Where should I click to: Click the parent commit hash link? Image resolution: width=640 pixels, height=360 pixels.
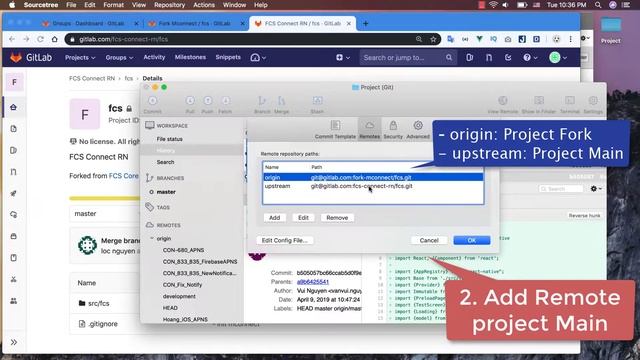coord(313,282)
